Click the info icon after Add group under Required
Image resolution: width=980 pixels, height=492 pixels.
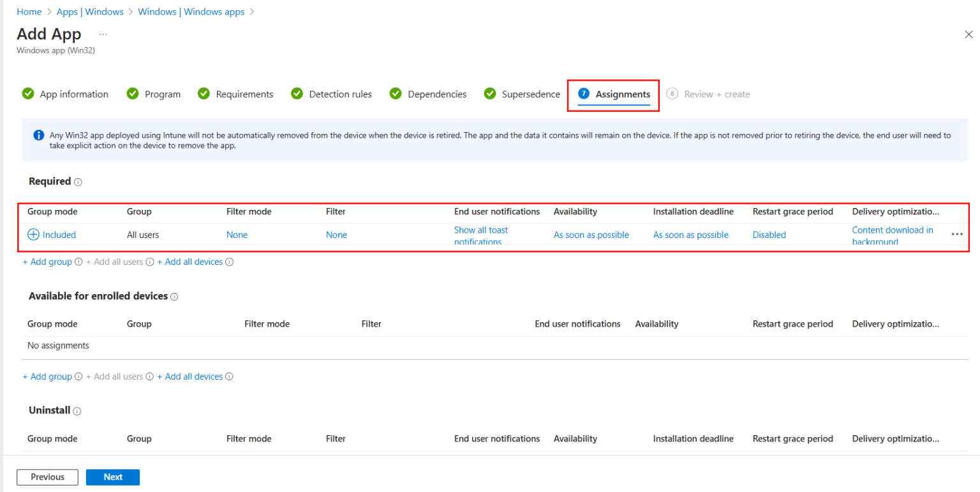pos(77,262)
